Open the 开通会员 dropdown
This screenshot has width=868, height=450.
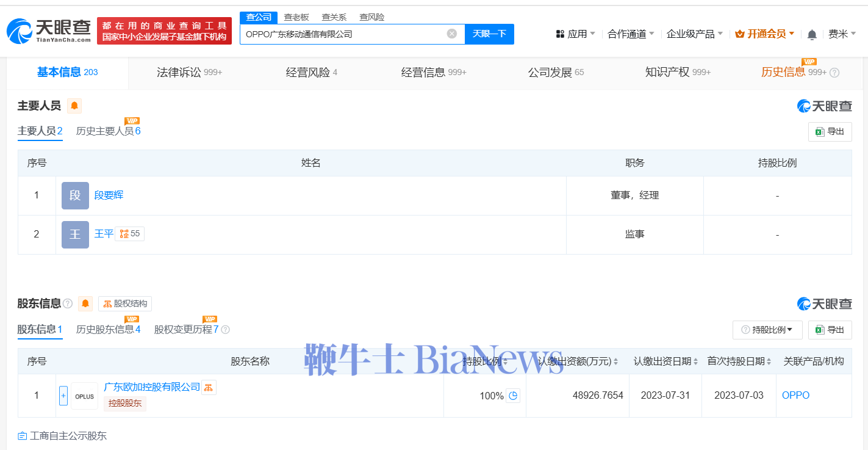coord(765,34)
